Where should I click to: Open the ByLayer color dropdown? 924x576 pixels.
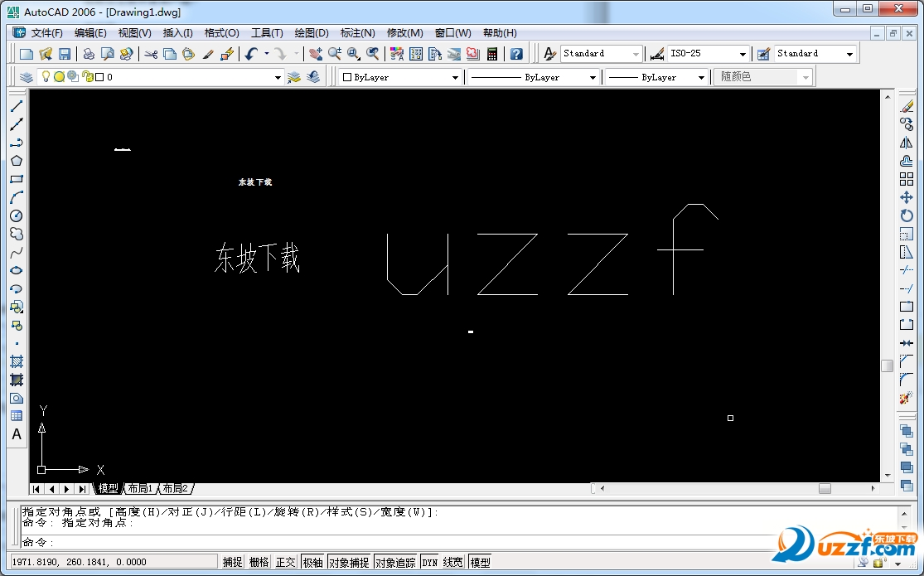pos(455,76)
